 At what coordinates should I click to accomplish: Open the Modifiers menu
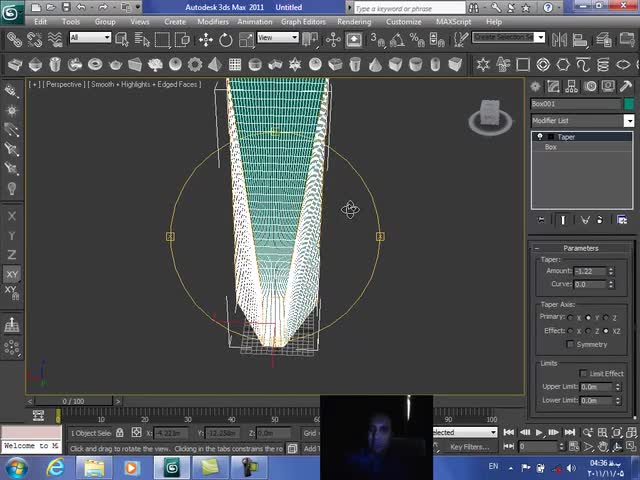pyautogui.click(x=212, y=21)
